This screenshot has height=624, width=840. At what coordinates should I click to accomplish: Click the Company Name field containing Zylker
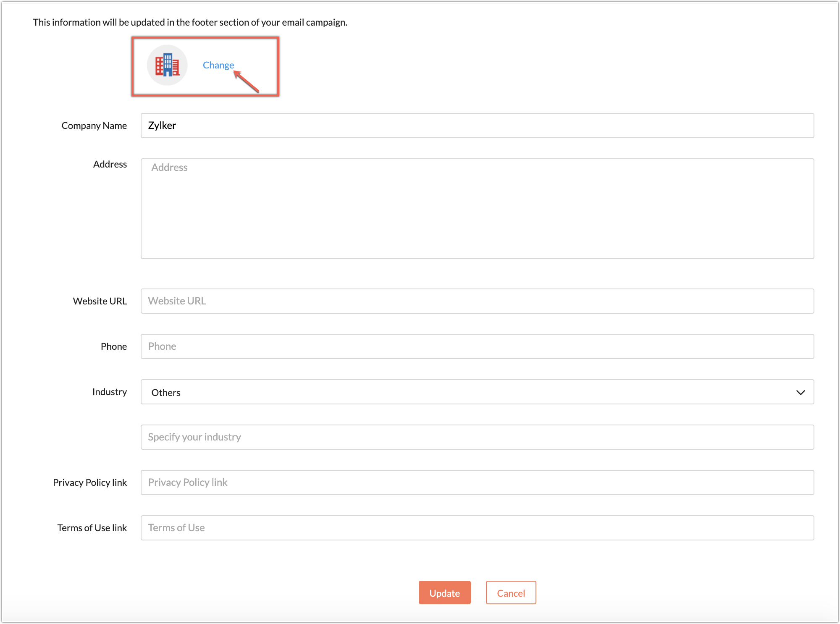pyautogui.click(x=477, y=126)
